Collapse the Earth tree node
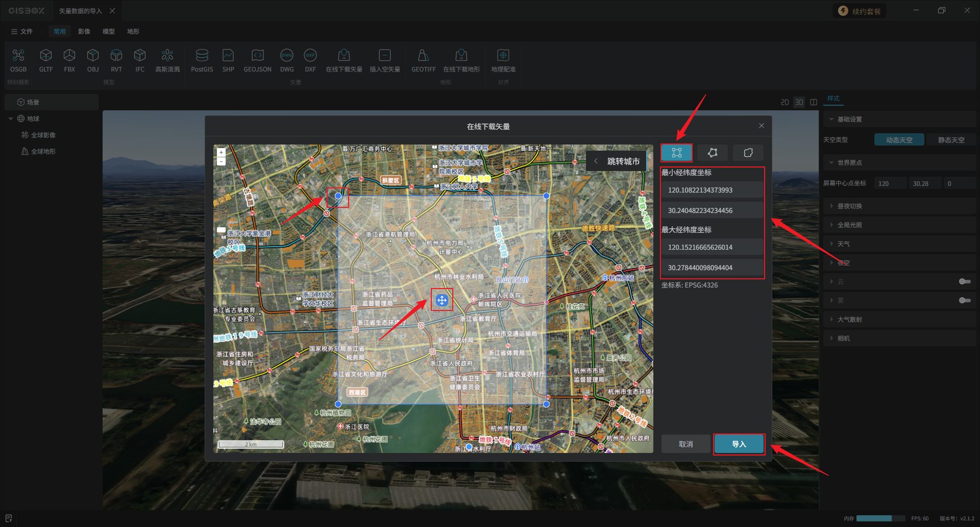 (x=11, y=119)
